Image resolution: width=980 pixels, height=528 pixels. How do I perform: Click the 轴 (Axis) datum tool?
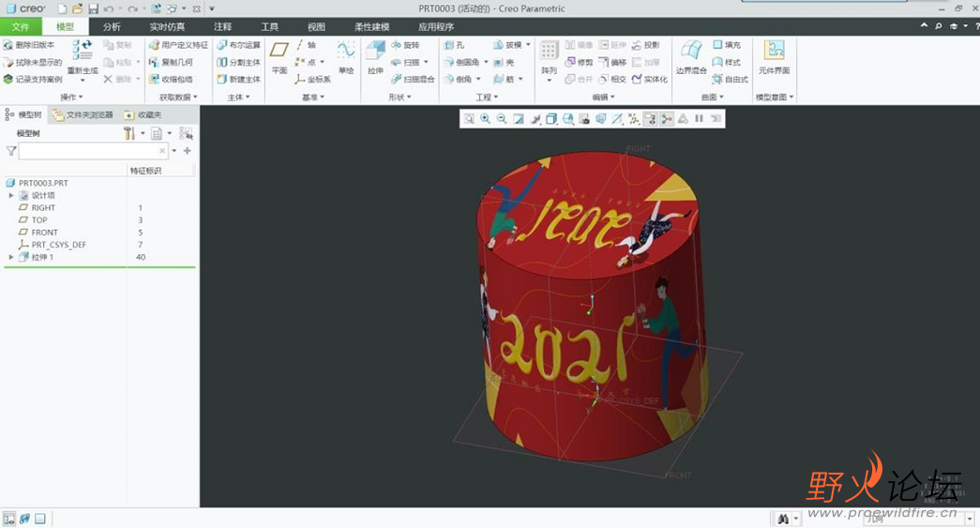[306, 45]
